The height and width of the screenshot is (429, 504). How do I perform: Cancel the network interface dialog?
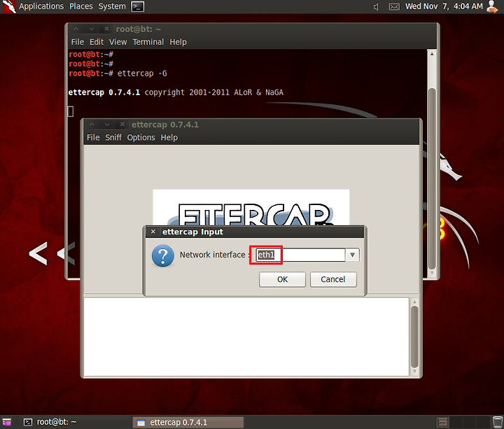pos(333,279)
